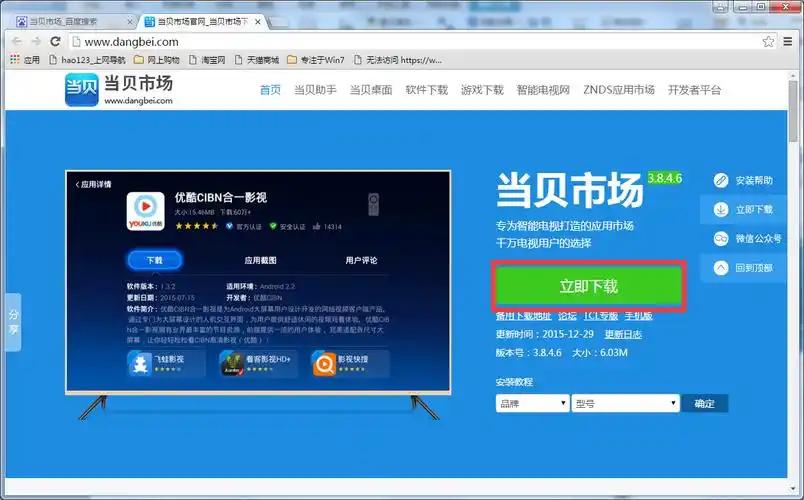Image resolution: width=804 pixels, height=500 pixels.
Task: Click the 回到顶部 up-arrow icon
Action: tap(721, 268)
